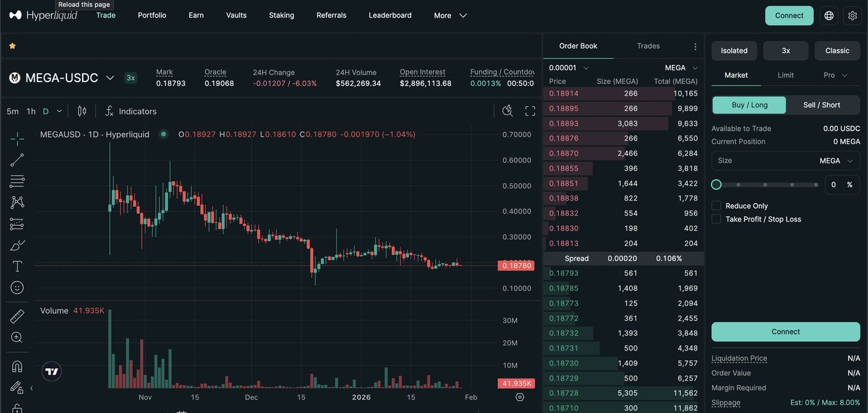Select the Limit order tab
Image resolution: width=868 pixels, height=413 pixels.
785,75
